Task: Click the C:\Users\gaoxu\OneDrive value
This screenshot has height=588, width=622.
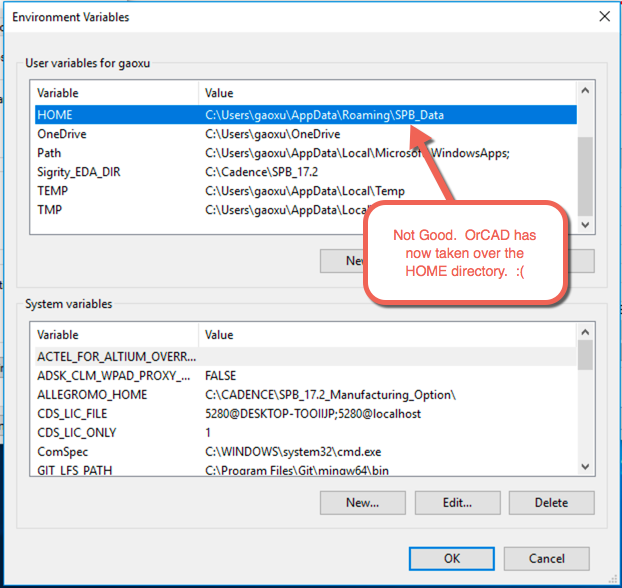Action: [x=273, y=134]
